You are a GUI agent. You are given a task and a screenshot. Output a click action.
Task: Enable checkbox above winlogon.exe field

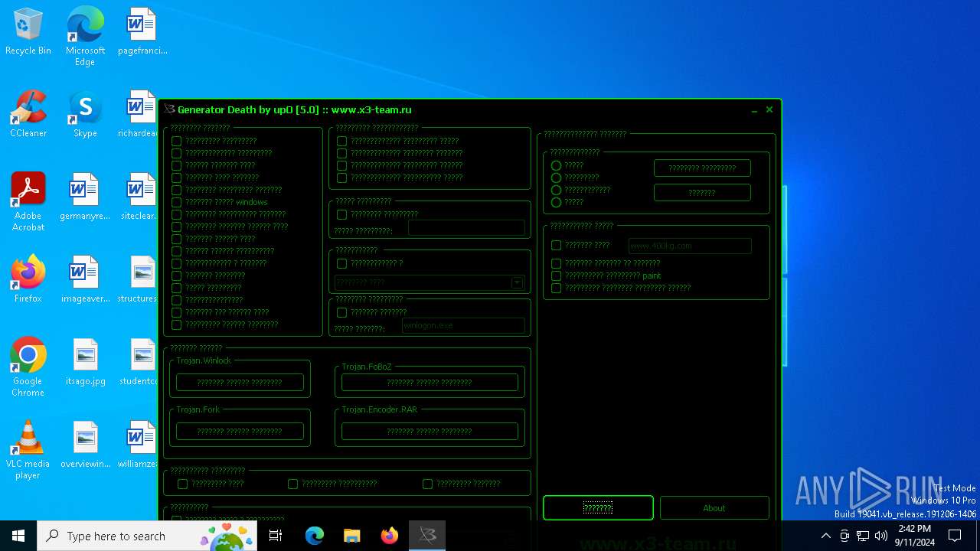(342, 312)
